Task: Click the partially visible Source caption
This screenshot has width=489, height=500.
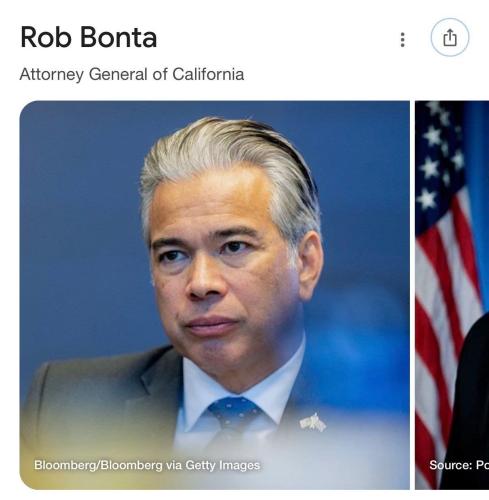Action: [459, 465]
